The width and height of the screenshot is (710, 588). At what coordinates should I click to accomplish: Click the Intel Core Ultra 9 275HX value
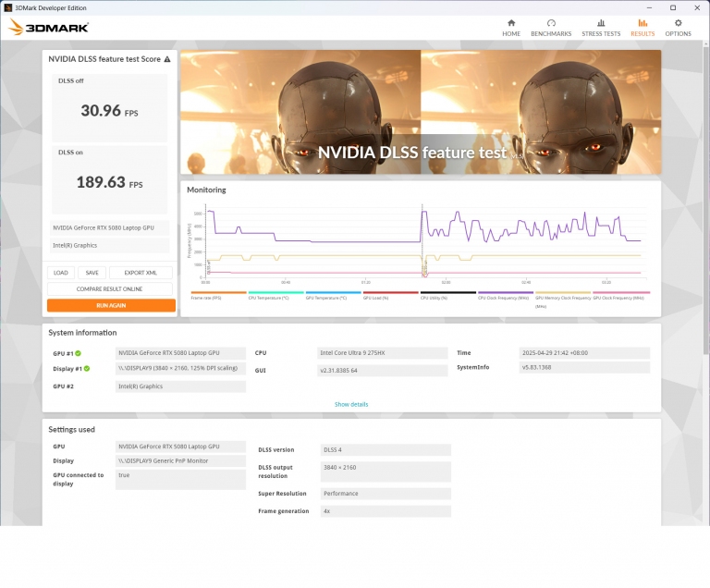pyautogui.click(x=382, y=353)
